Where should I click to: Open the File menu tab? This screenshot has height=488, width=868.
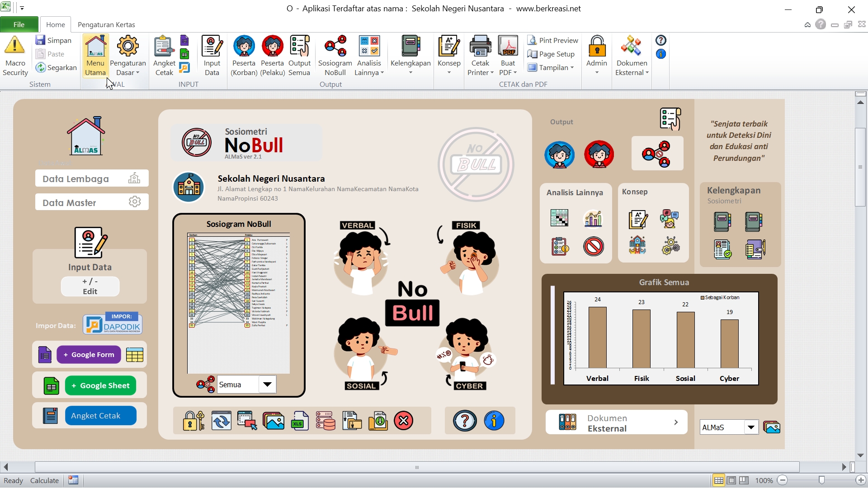point(19,24)
